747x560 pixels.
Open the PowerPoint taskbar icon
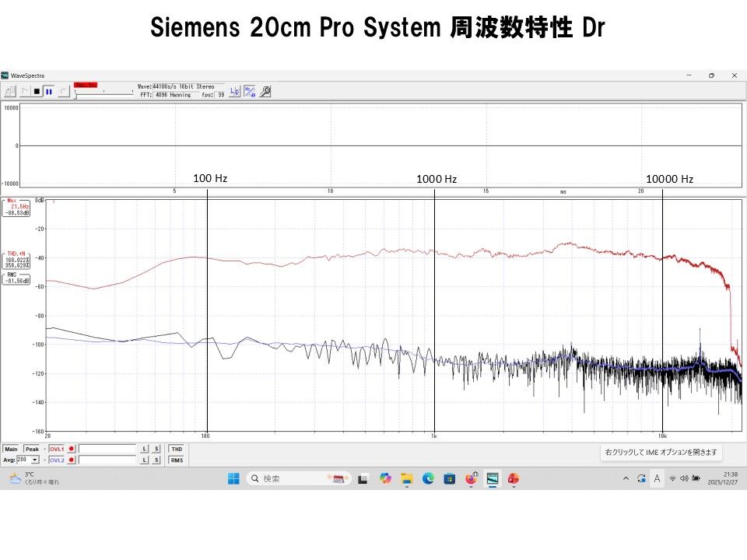[x=514, y=478]
